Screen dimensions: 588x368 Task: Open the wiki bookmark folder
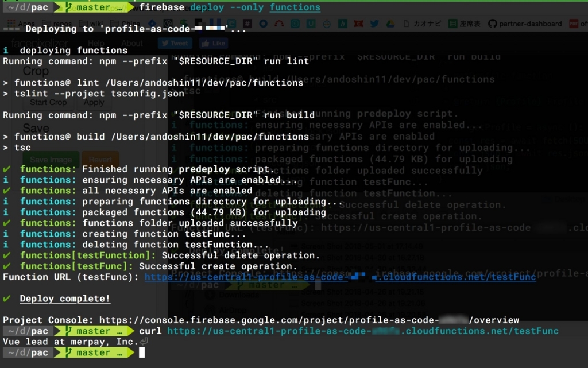tap(91, 24)
